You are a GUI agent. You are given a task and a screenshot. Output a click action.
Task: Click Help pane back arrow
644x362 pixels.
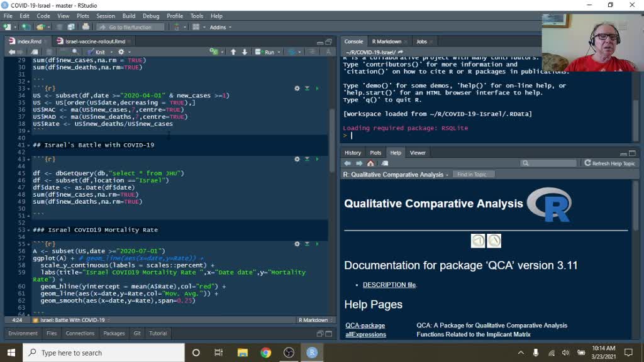click(x=347, y=163)
